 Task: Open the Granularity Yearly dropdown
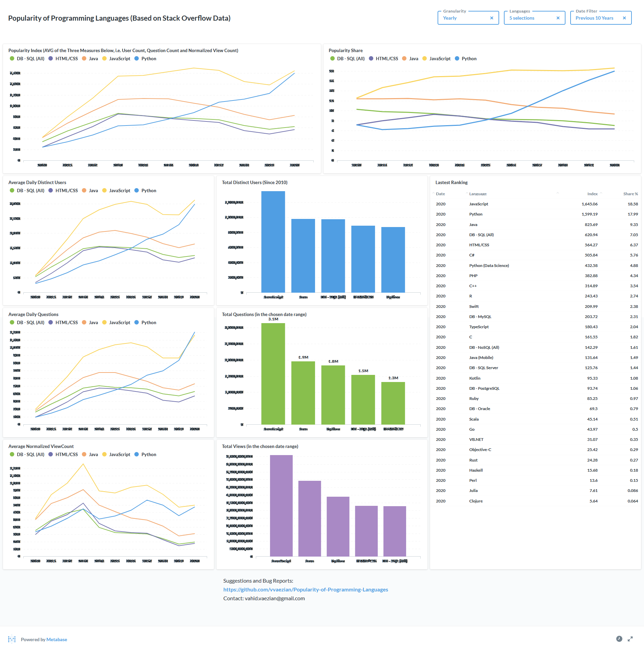click(468, 18)
